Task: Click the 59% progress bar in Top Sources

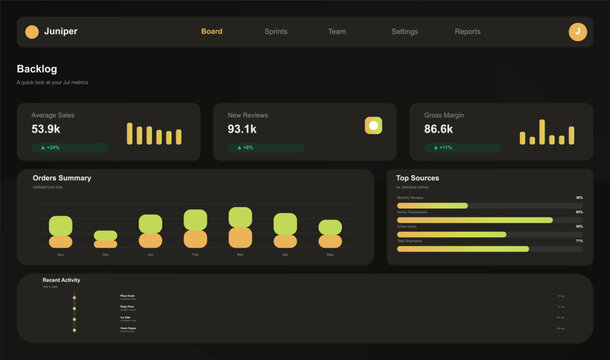Action: coord(490,234)
